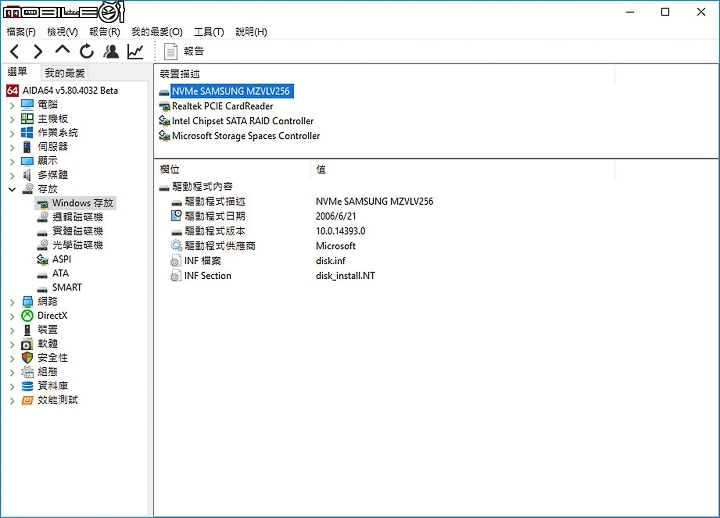The width and height of the screenshot is (720, 518).
Task: Select SMART in the tree
Action: point(67,287)
